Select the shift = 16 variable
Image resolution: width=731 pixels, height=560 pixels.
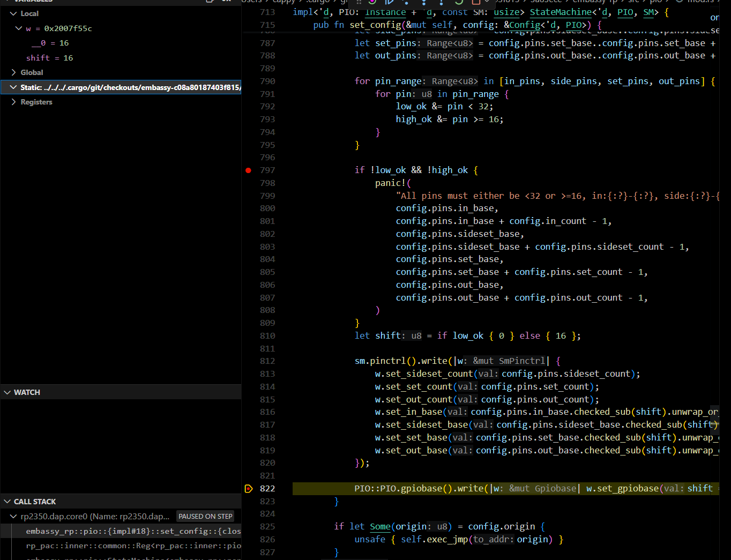[49, 58]
